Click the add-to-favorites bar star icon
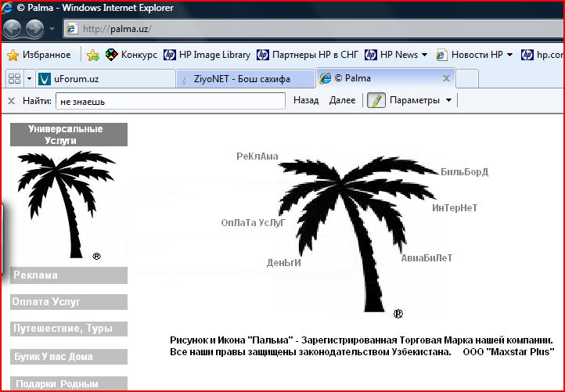The height and width of the screenshot is (392, 565). point(93,55)
